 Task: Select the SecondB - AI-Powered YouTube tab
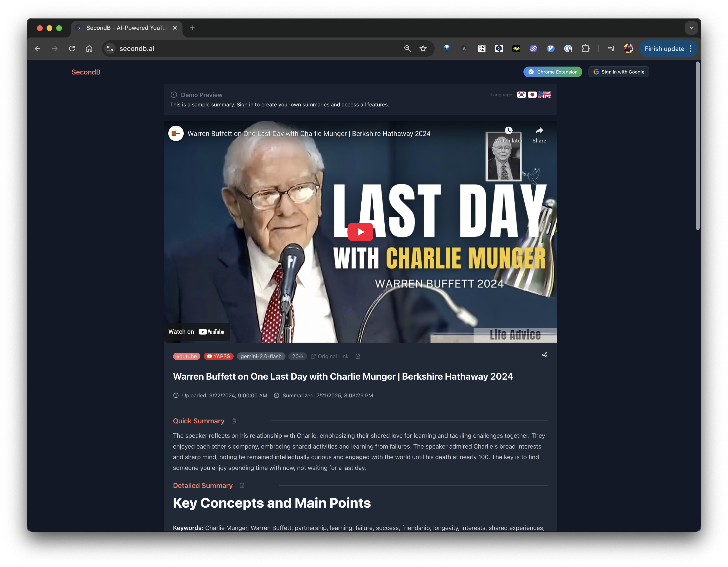(x=126, y=28)
